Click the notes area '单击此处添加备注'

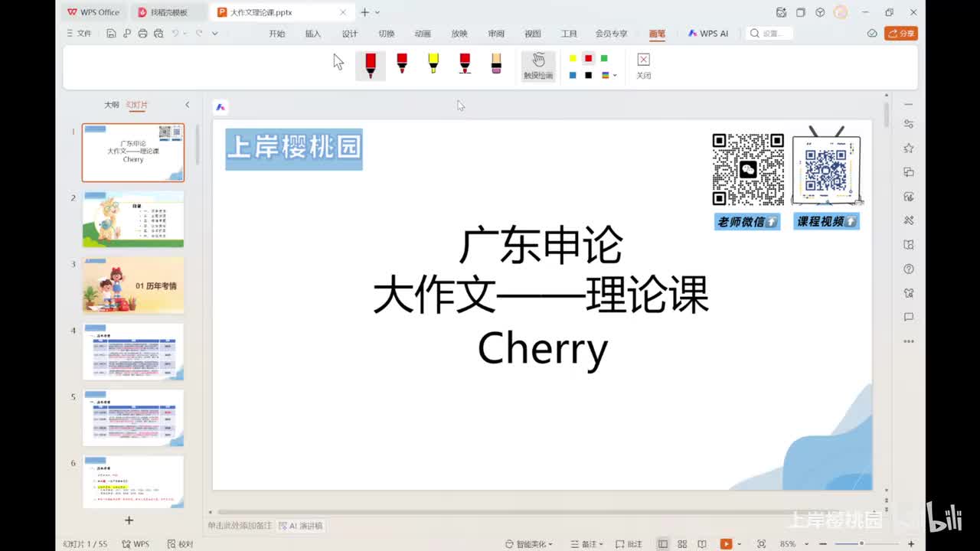240,526
